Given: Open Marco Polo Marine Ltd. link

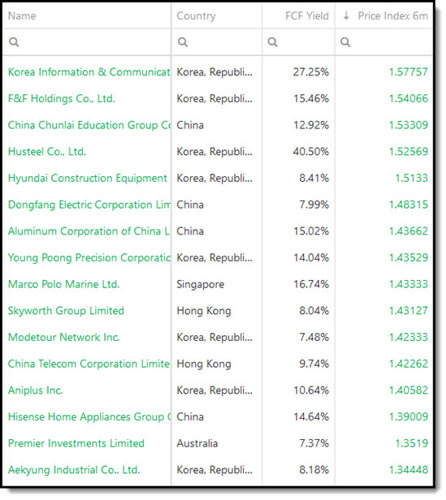Looking at the screenshot, I should [x=64, y=284].
